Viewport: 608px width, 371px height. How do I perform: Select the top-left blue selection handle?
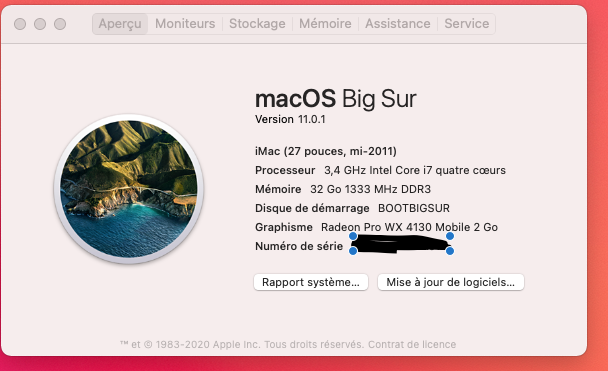point(353,236)
